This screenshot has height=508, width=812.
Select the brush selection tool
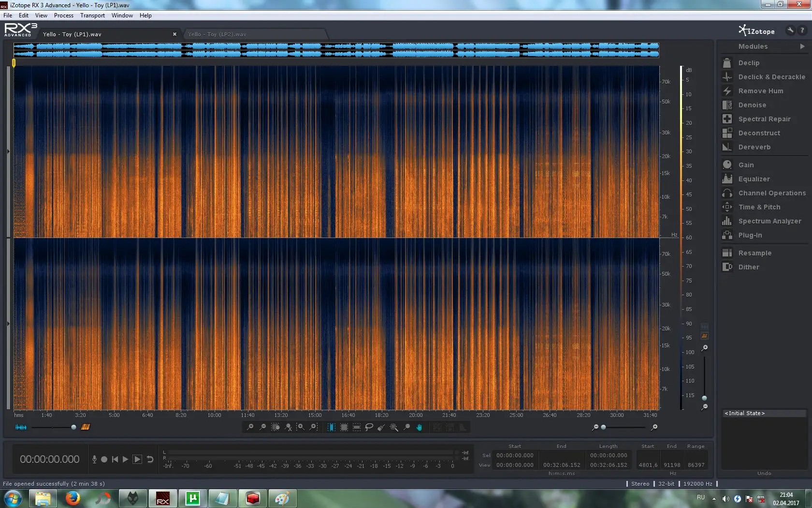(381, 427)
